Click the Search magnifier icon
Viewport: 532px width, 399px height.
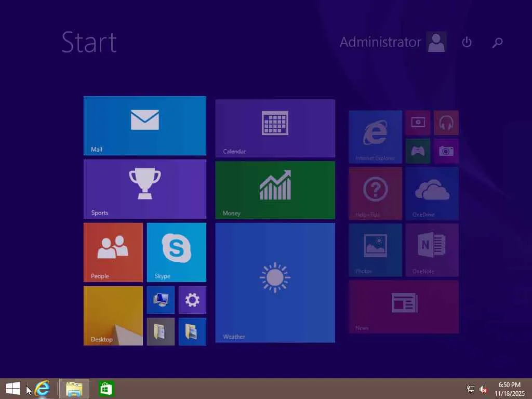[x=497, y=43]
